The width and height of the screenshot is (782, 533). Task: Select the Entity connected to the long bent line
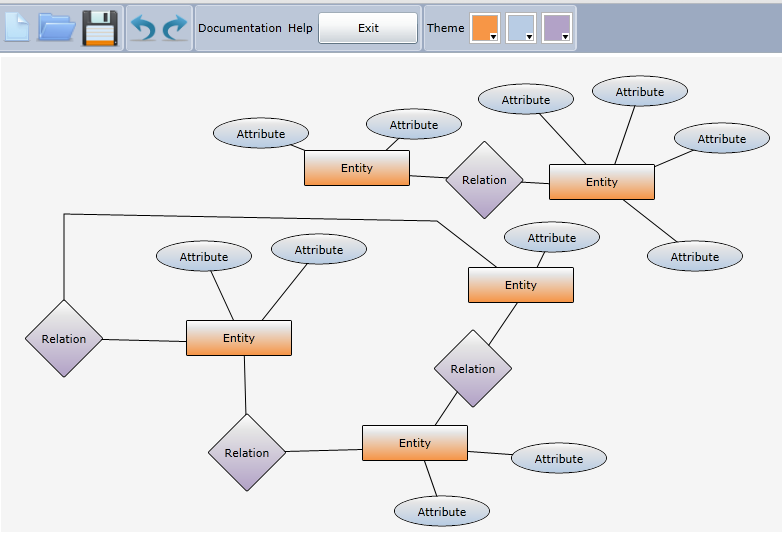(x=521, y=285)
